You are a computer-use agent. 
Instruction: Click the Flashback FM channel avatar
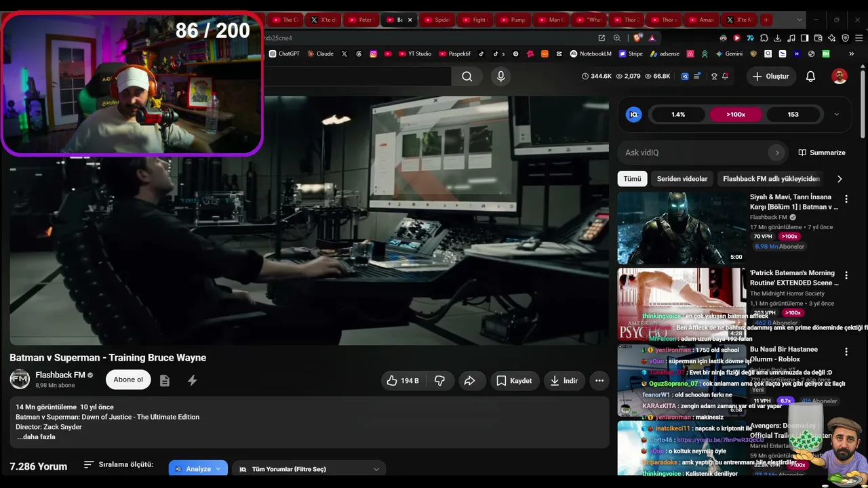pos(20,380)
